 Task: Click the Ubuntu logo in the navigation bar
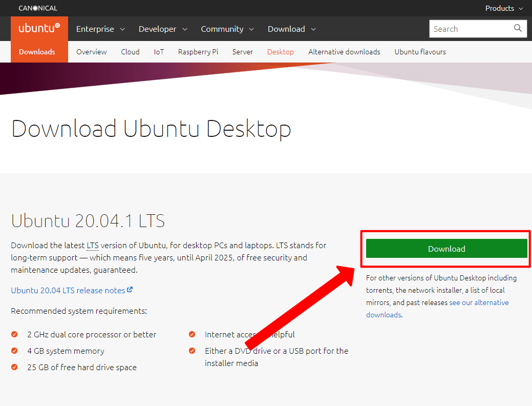pyautogui.click(x=39, y=28)
